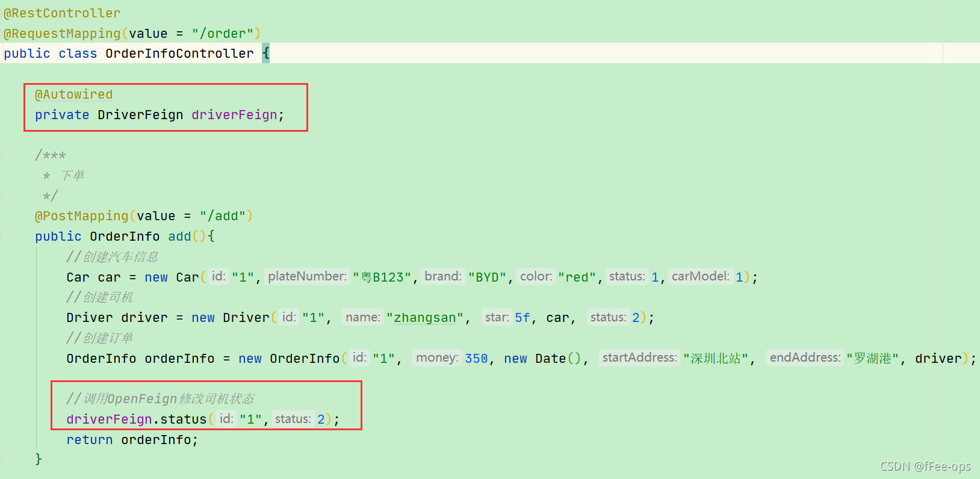Click the closing brace of add method
Screen dimensions: 980x479
[x=39, y=459]
